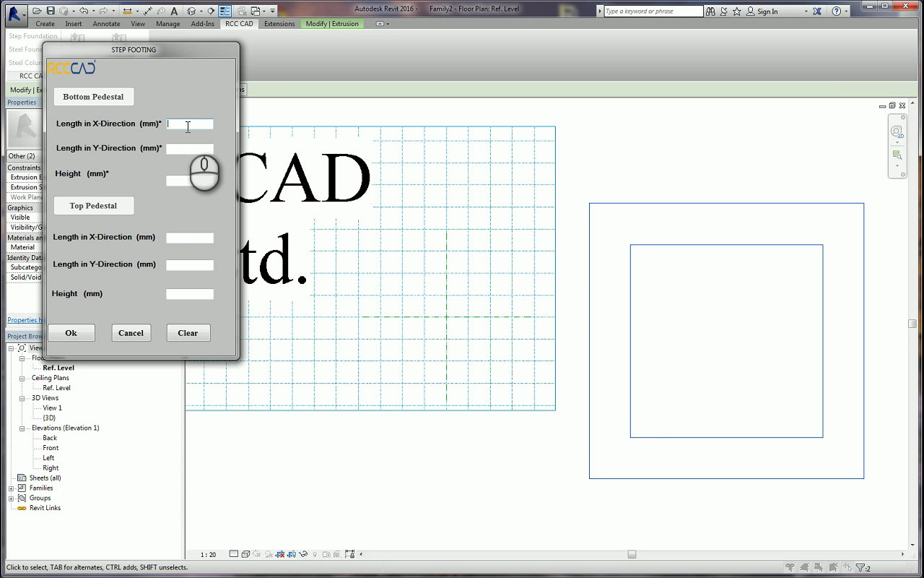Screen dimensions: 924x578
Task: Click Ok in the Step Footing dialog
Action: pyautogui.click(x=71, y=333)
